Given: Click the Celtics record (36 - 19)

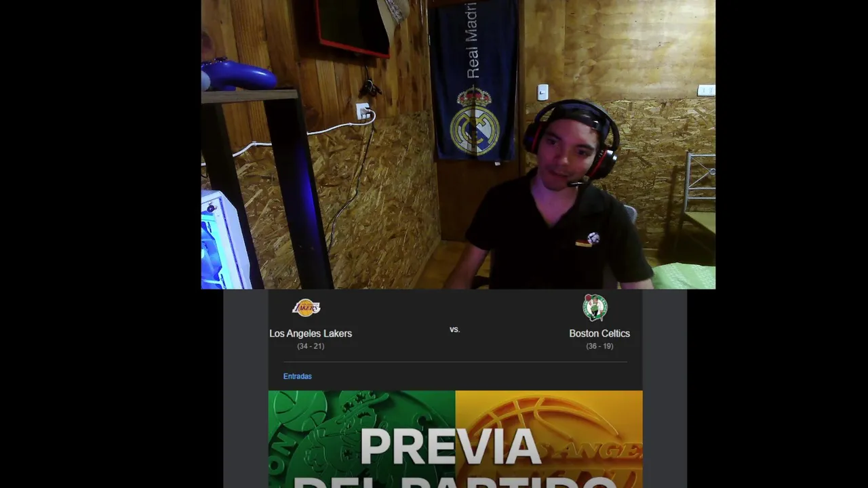Looking at the screenshot, I should point(599,346).
